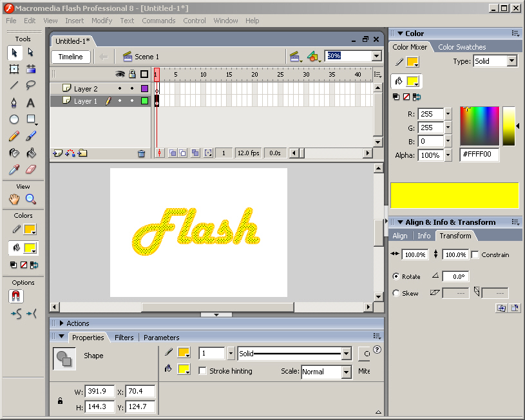Screen dimensions: 525x420
Task: Click the hex color field showing #FFFF00
Action: [479, 155]
